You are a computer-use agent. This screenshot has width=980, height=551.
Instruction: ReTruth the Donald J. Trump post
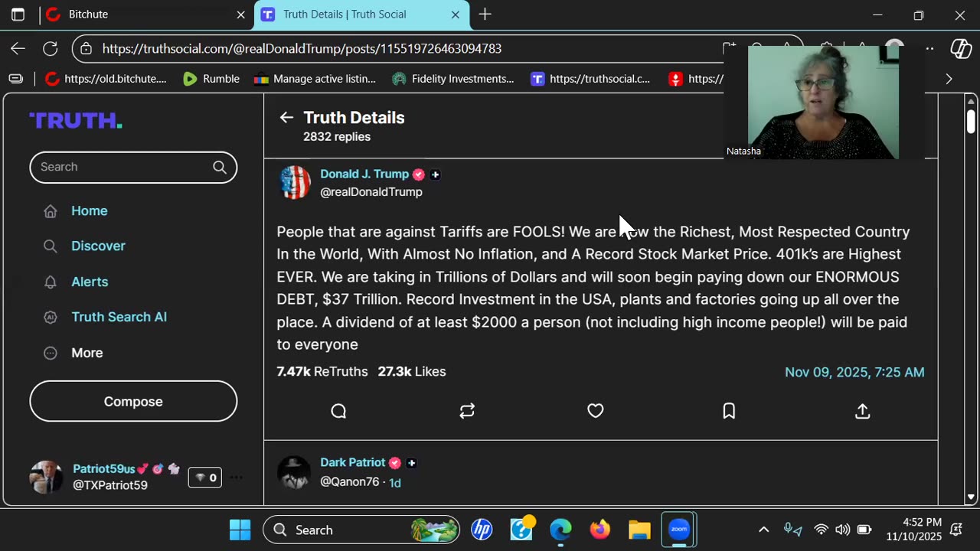467,412
